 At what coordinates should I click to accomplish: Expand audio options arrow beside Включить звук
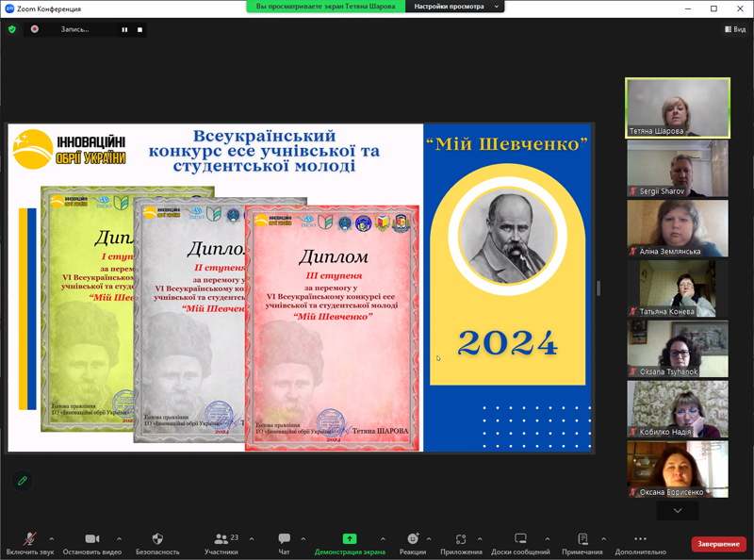[x=52, y=539]
